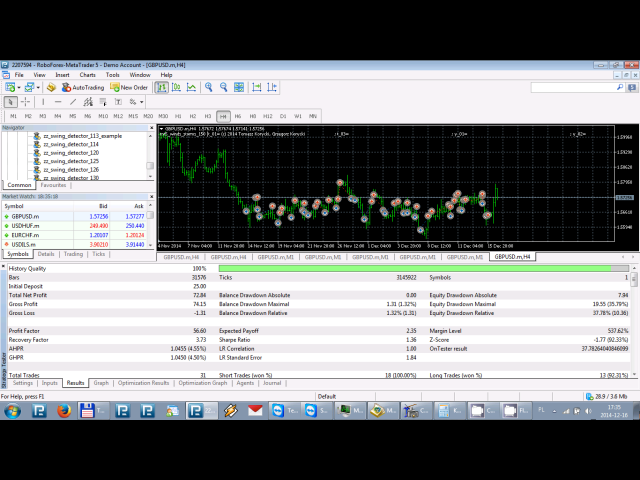Viewport: 640px width, 480px height.
Task: Open the Window menu
Action: pyautogui.click(x=140, y=75)
